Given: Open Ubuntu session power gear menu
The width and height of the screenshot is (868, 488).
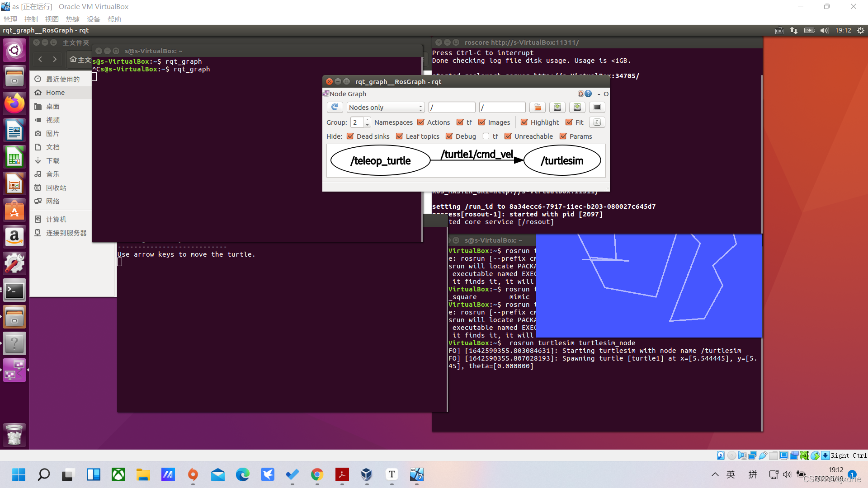Looking at the screenshot, I should tap(861, 30).
